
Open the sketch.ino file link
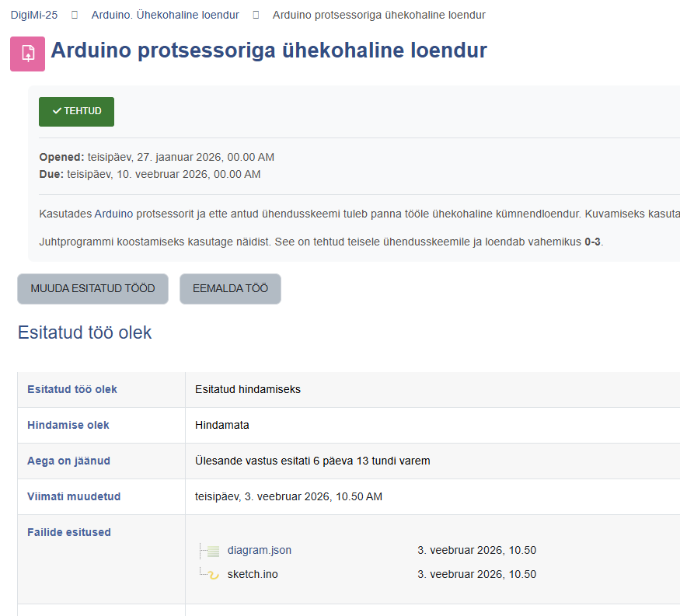pyautogui.click(x=253, y=574)
